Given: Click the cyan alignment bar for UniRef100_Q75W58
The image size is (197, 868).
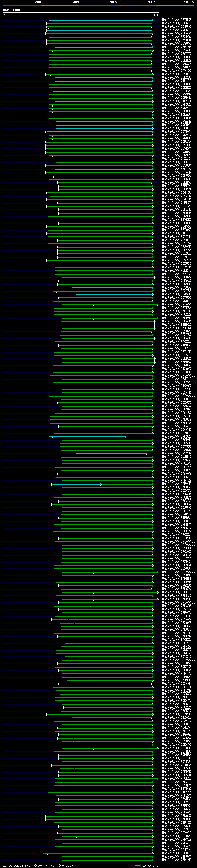Looking at the screenshot, I should (112, 288).
